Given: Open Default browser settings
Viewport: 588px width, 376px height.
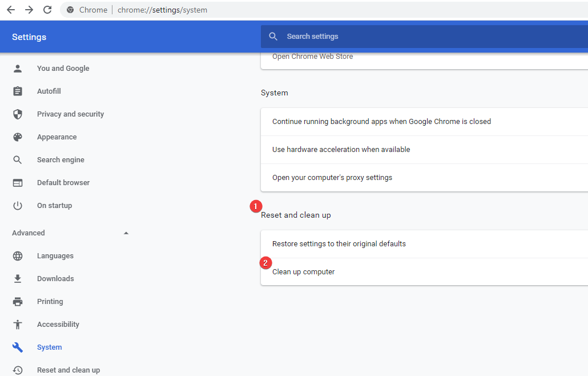Looking at the screenshot, I should pyautogui.click(x=63, y=183).
